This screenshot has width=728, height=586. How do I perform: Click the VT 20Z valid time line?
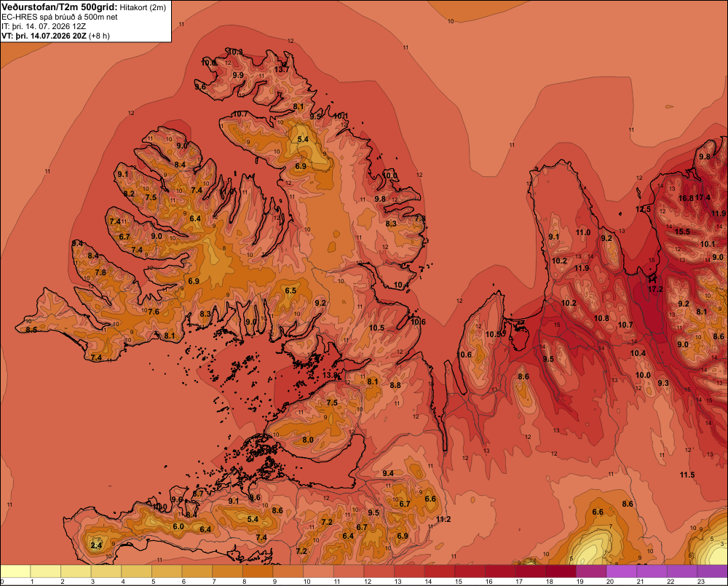[x=55, y=36]
